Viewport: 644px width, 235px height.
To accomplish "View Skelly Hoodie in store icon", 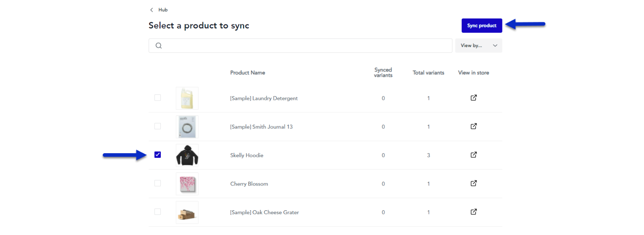I will (474, 155).
